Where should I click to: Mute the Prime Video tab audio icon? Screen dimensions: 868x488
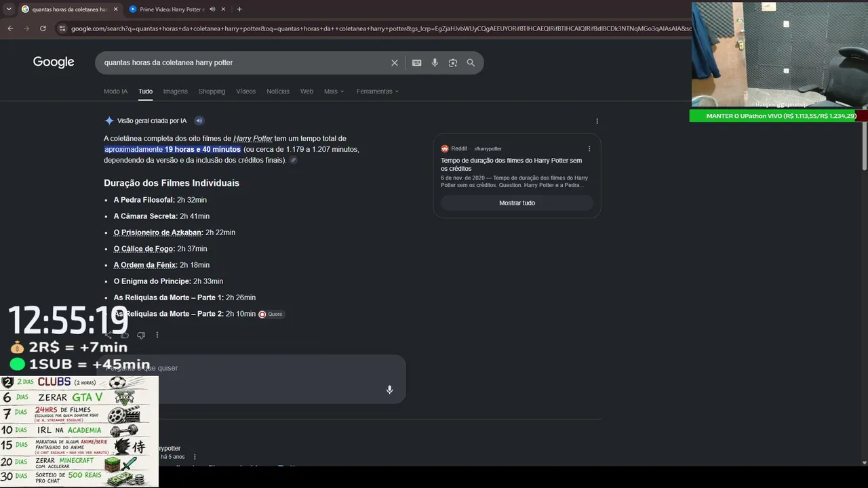[212, 9]
